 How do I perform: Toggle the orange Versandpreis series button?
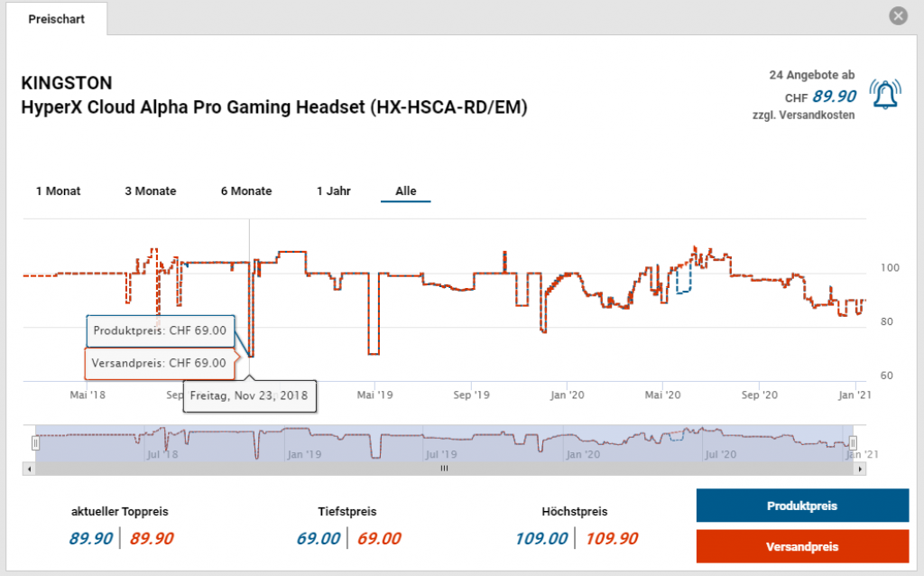point(802,546)
